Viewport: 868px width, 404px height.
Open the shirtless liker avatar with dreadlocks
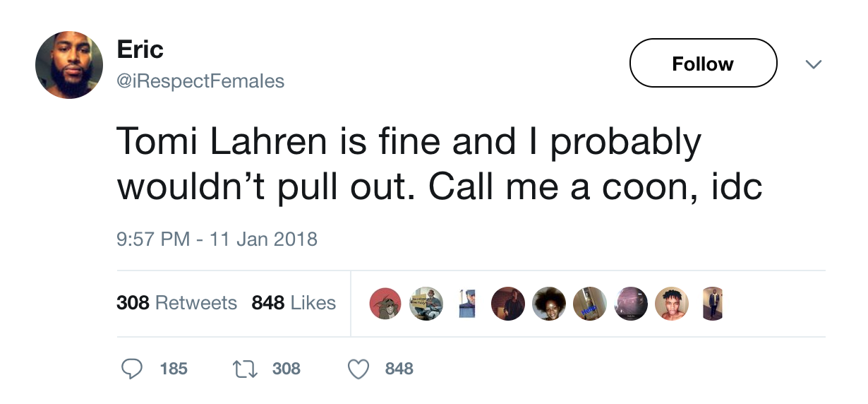click(672, 304)
